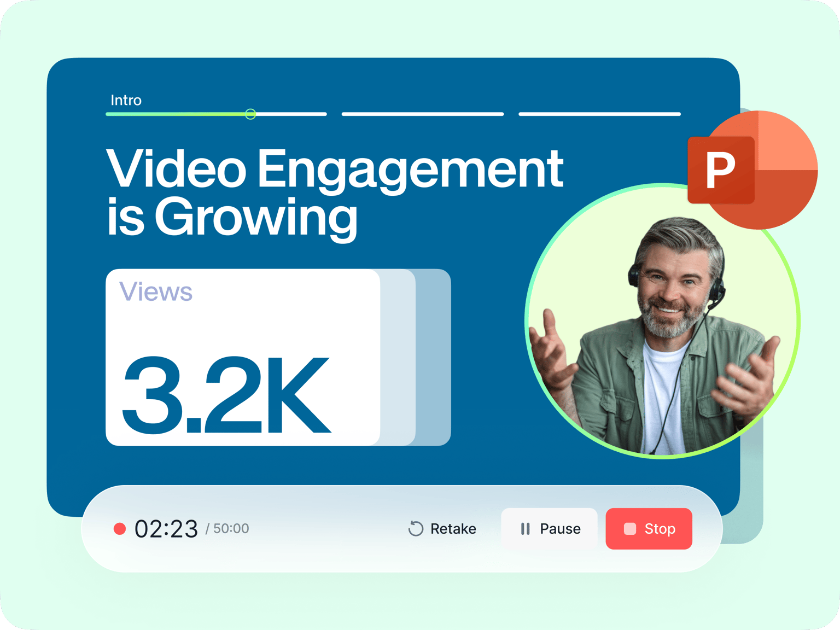Pause the recording
Image resolution: width=840 pixels, height=630 pixels.
(x=550, y=529)
